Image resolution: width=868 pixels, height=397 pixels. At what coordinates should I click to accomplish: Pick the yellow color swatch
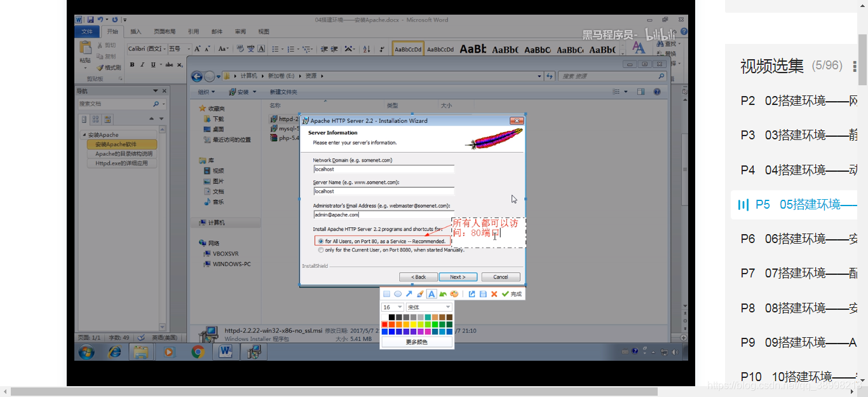click(414, 324)
